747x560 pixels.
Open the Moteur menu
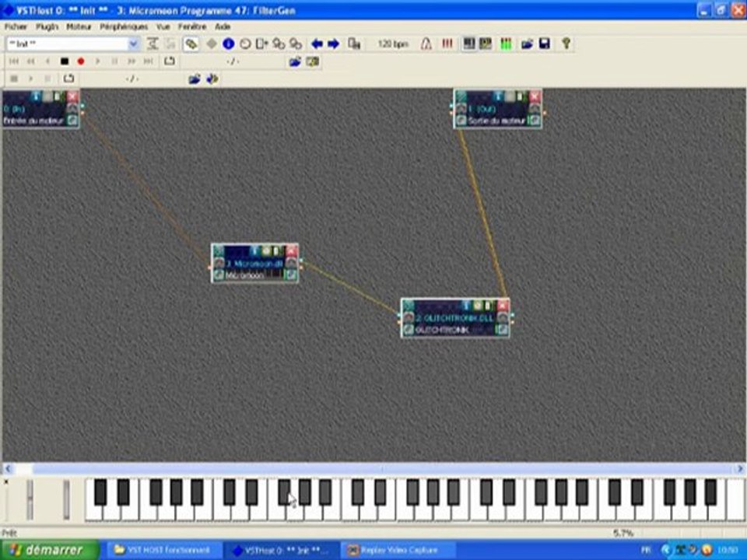[x=79, y=26]
